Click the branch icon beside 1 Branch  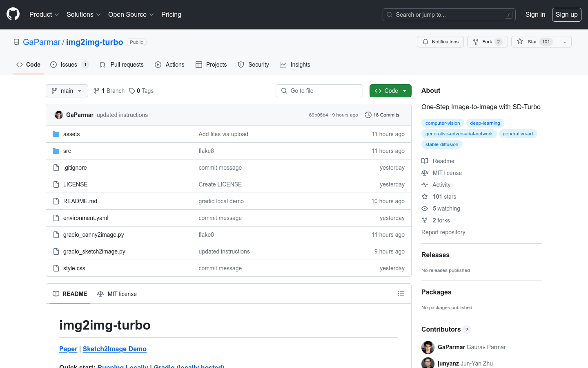tap(97, 91)
